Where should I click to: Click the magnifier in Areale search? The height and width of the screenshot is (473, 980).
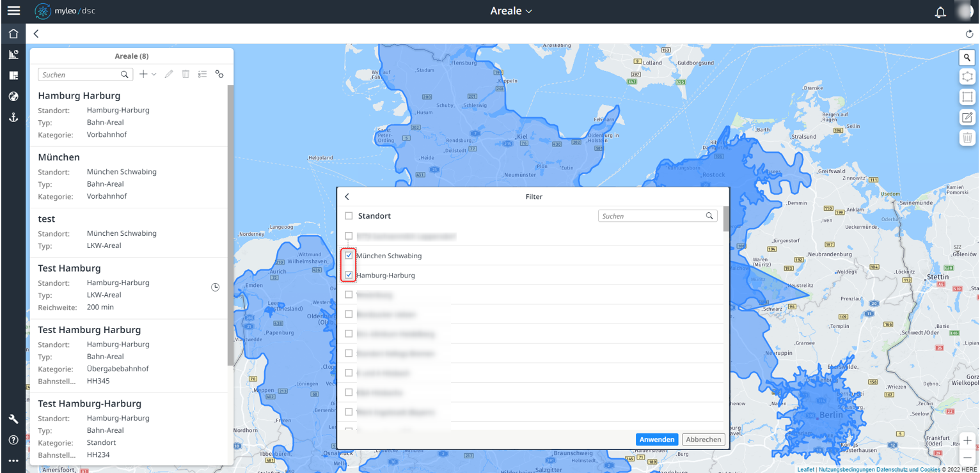tap(125, 75)
